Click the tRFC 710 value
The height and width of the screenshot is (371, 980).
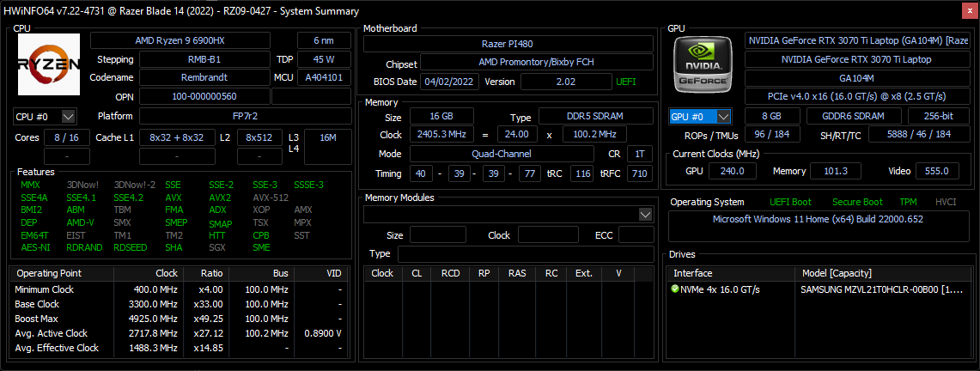coord(639,173)
